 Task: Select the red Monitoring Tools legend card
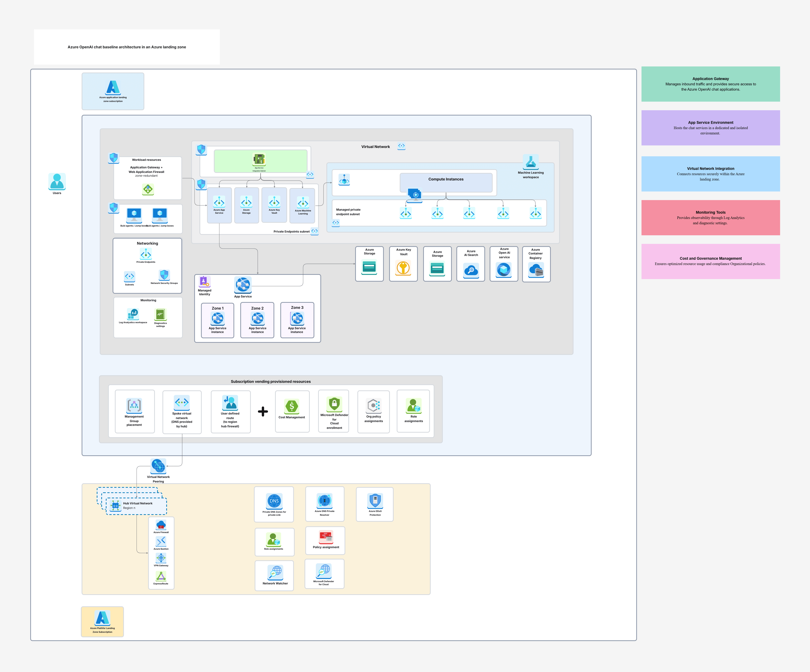click(710, 217)
